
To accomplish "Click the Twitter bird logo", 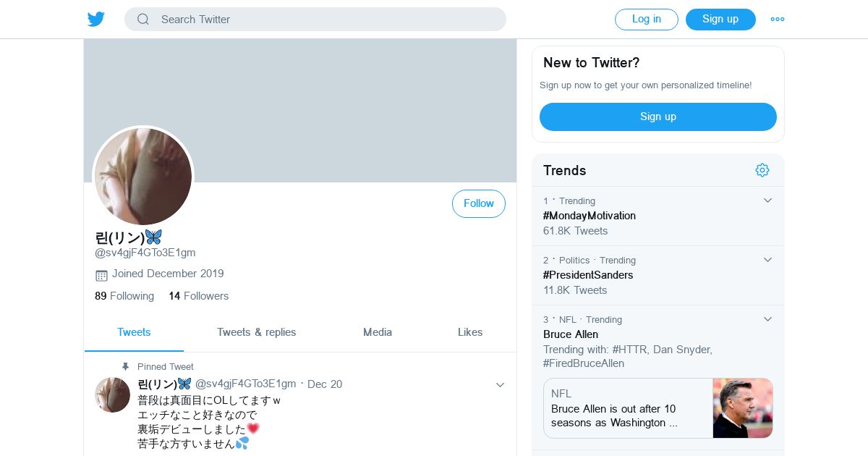I will point(96,20).
